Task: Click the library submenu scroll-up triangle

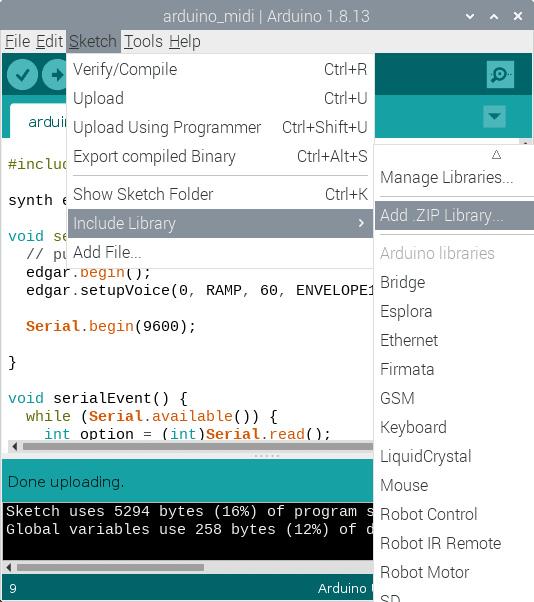Action: (x=496, y=155)
